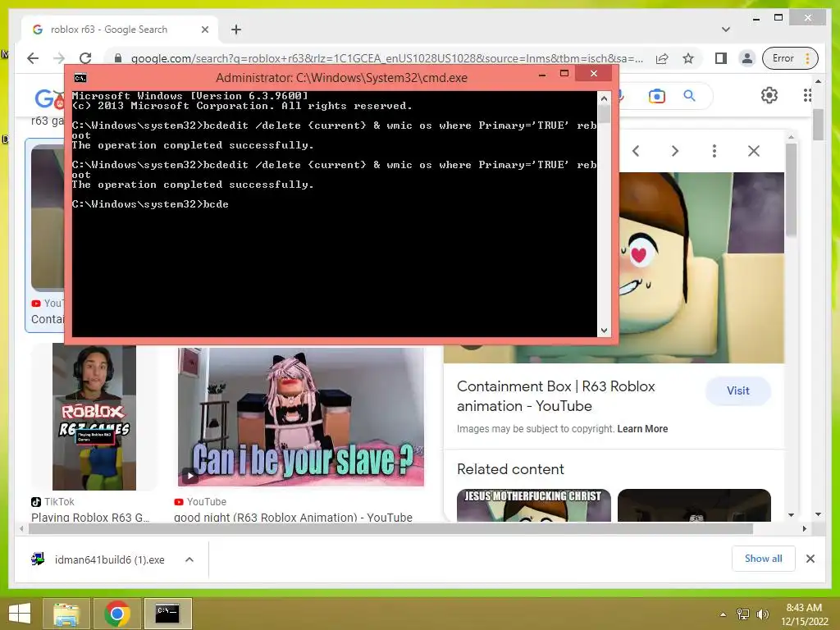Select Command Prompt taskbar button
The height and width of the screenshot is (630, 840).
(x=167, y=614)
